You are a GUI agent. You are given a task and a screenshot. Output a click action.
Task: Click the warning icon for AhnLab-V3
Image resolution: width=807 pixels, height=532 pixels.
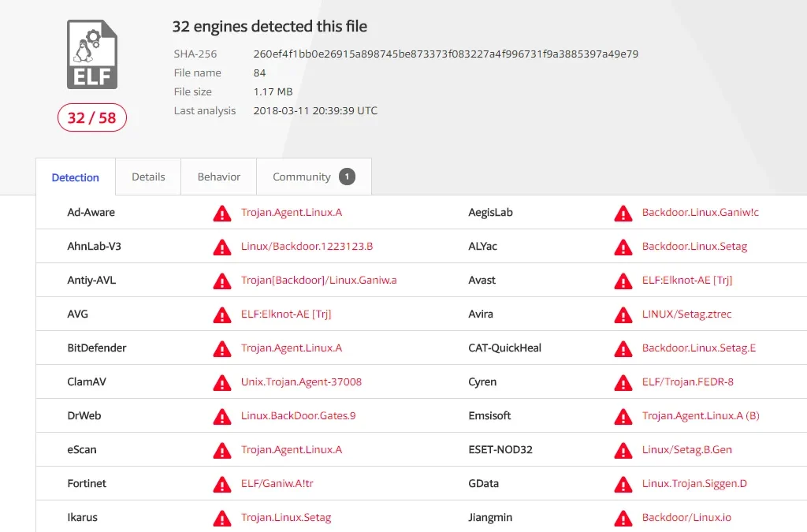click(222, 247)
